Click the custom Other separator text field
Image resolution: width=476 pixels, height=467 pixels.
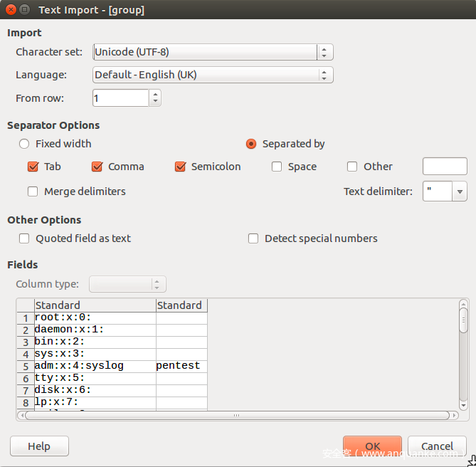point(445,167)
